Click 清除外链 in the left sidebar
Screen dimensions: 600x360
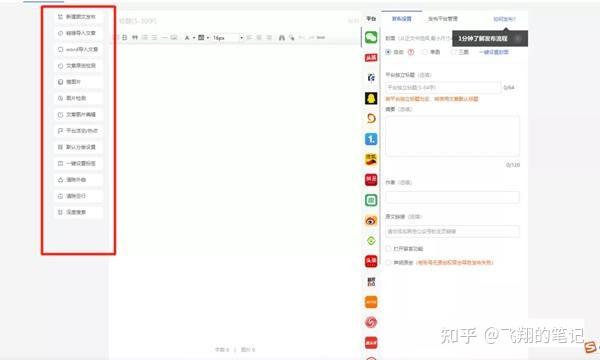tap(78, 180)
